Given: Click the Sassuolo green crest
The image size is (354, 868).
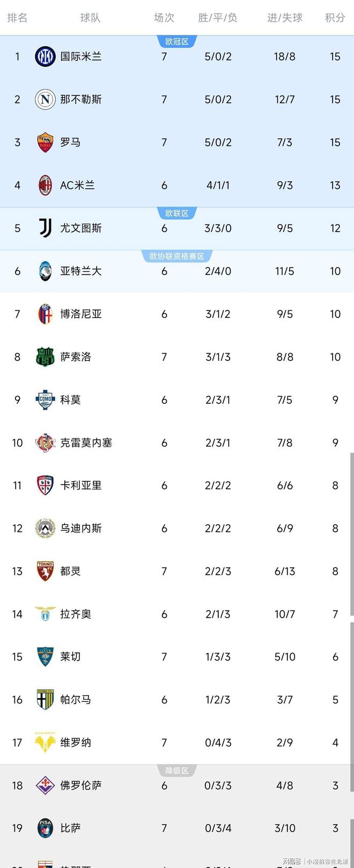Looking at the screenshot, I should [x=45, y=357].
